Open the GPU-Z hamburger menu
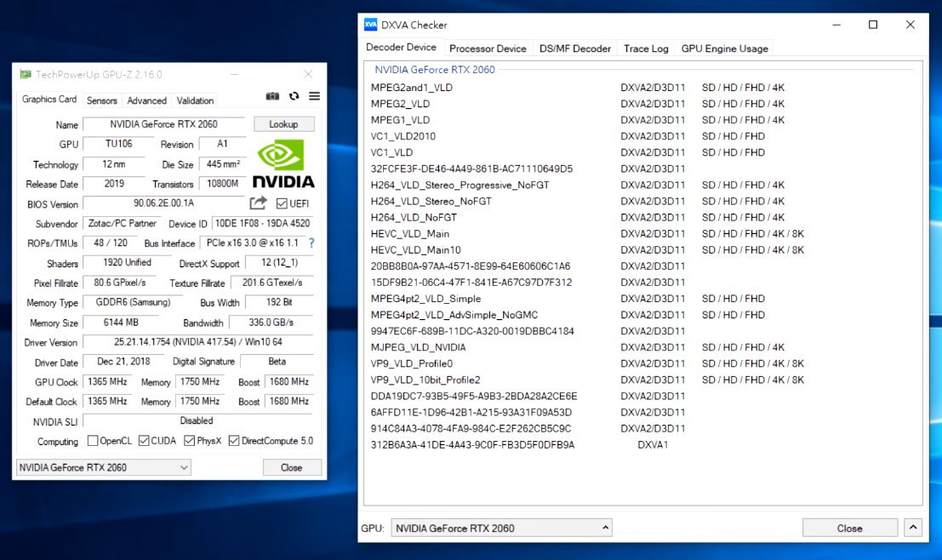This screenshot has height=560, width=942. click(314, 97)
